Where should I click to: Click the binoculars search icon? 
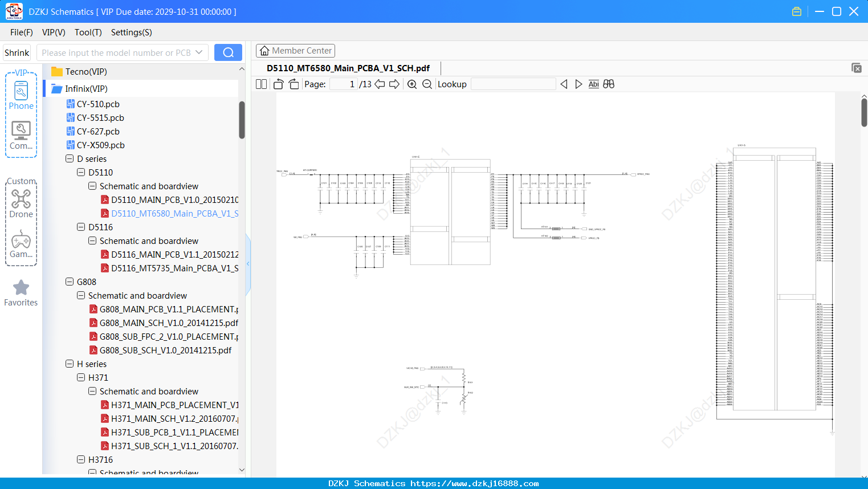point(609,84)
